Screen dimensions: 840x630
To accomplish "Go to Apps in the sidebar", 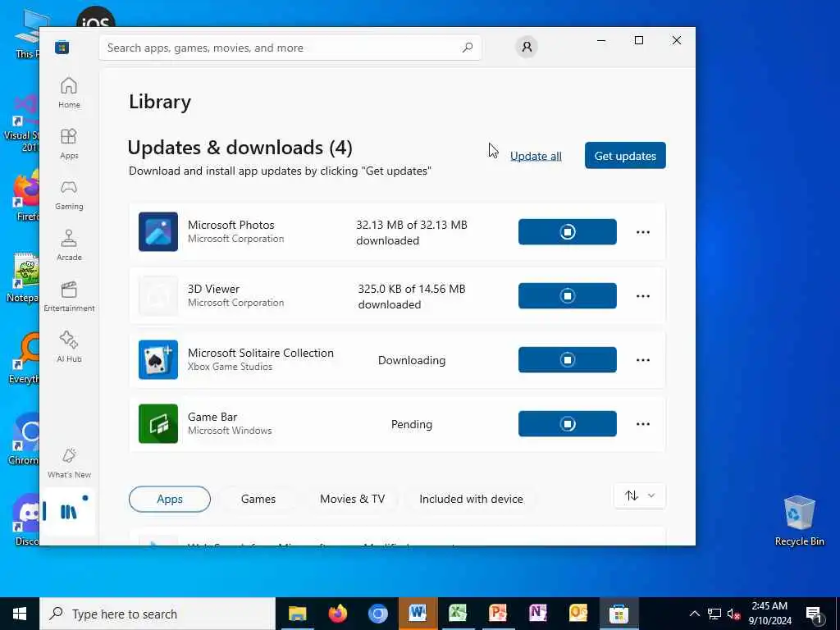I will click(x=69, y=144).
